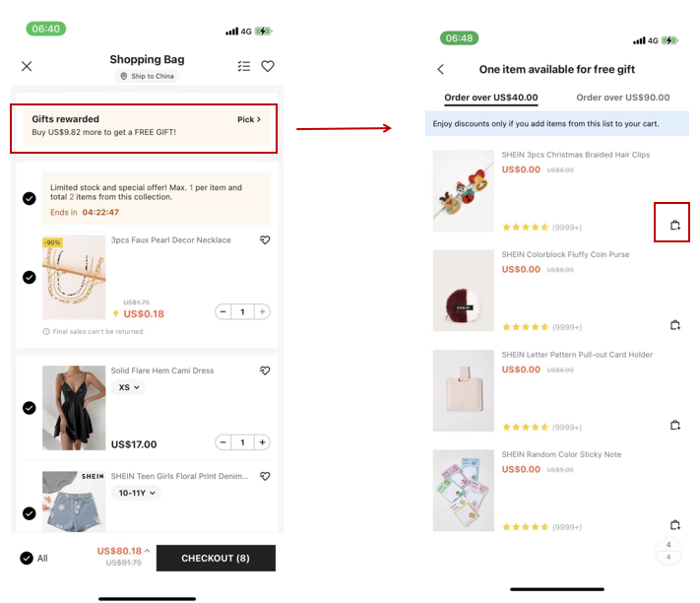Screen dimensions: 700x603
Task: Open the XS size dropdown
Action: [128, 388]
